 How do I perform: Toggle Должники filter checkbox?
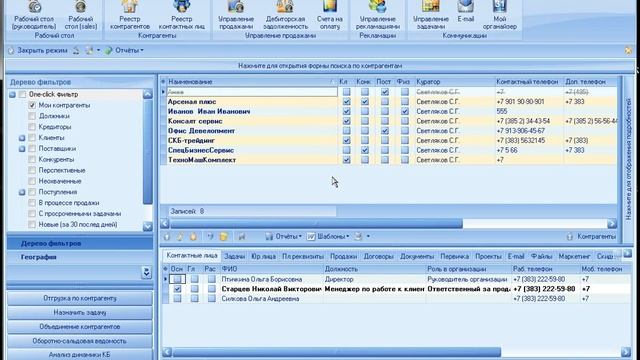tap(32, 116)
